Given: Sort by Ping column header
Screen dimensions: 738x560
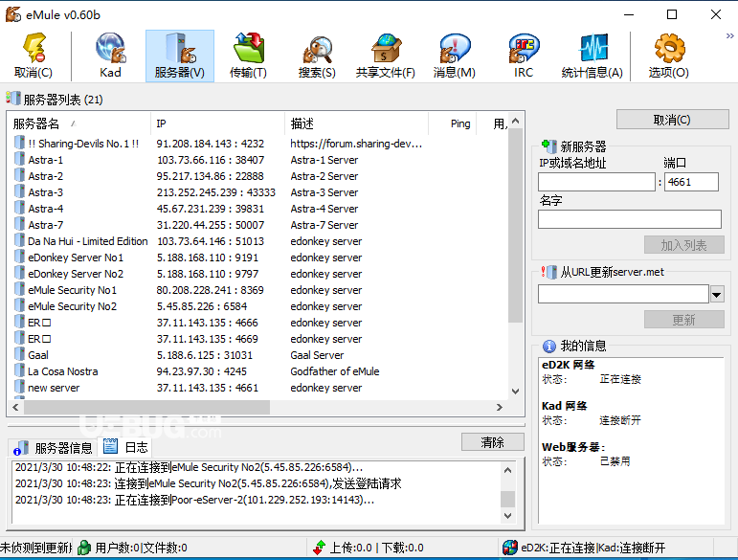Looking at the screenshot, I should [453, 123].
